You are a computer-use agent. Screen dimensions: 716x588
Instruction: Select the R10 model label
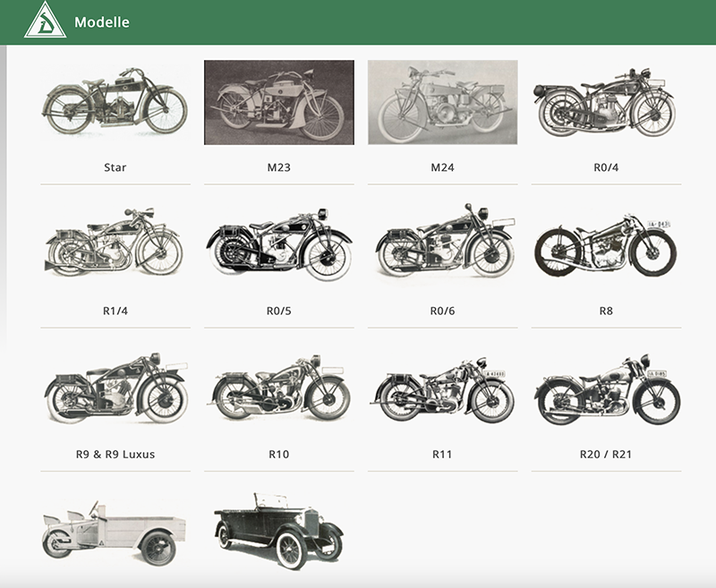[279, 455]
